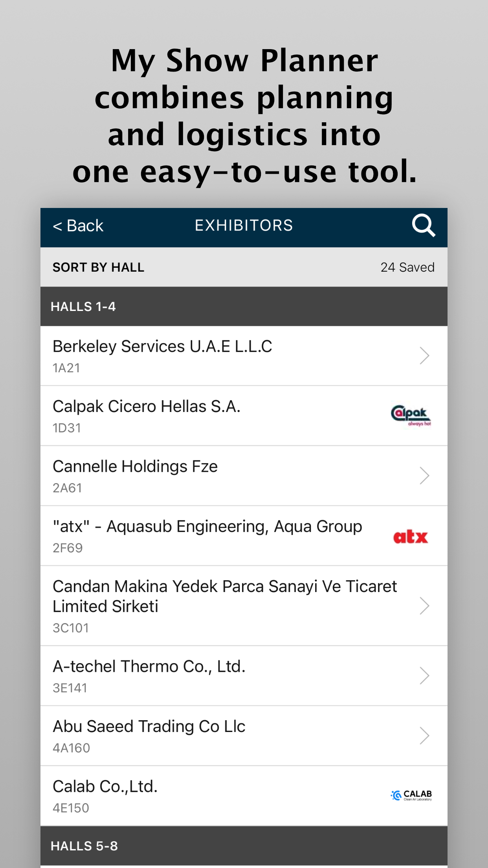488x868 pixels.
Task: Change sorting via Sort By Hall
Action: [99, 267]
